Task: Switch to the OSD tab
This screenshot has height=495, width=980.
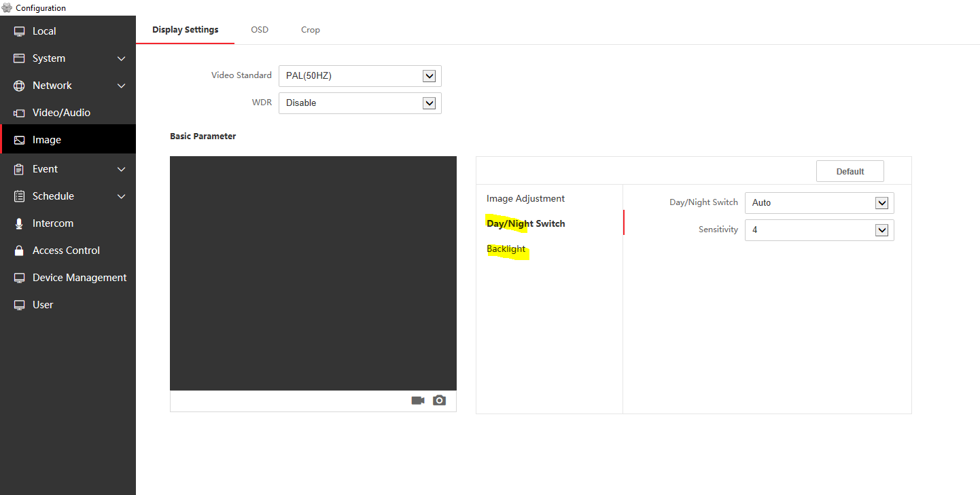Action: click(260, 30)
